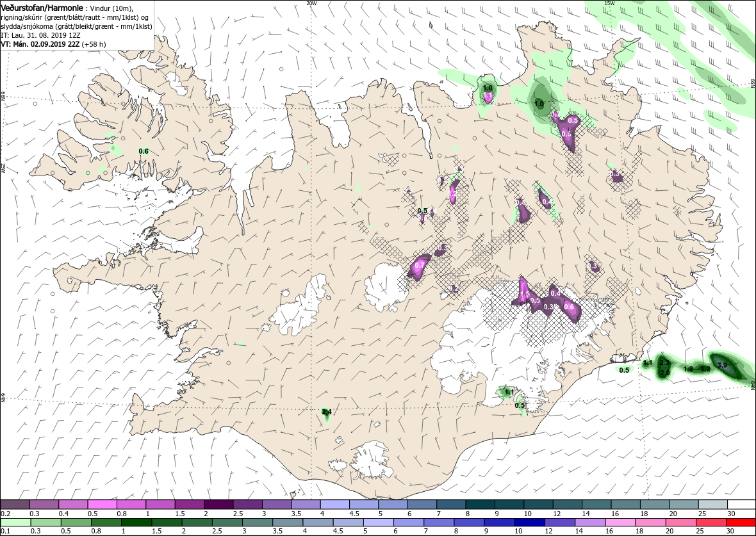Select the dark violet 2.5 snow legend swatch
The image size is (756, 536).
pos(247,504)
